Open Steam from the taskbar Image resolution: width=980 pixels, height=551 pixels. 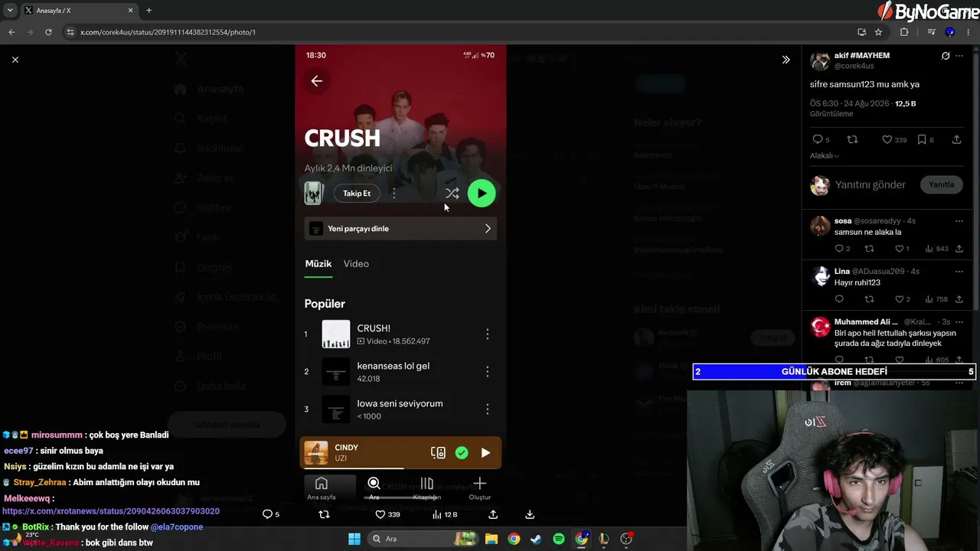[x=536, y=539]
